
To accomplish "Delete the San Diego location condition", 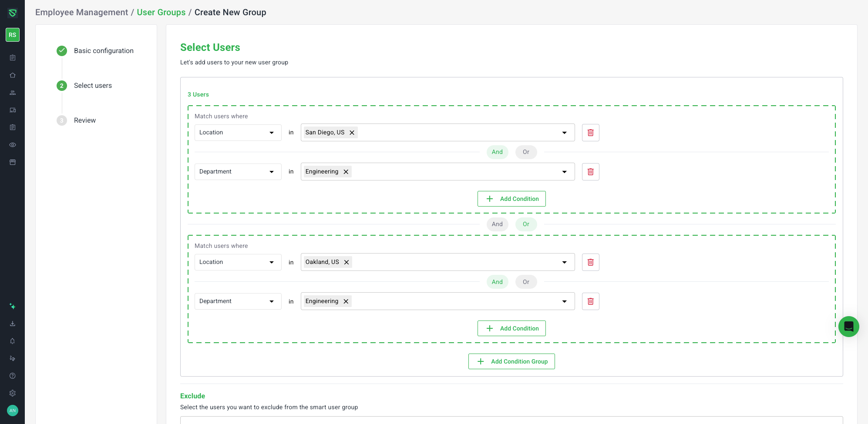I will coord(590,133).
